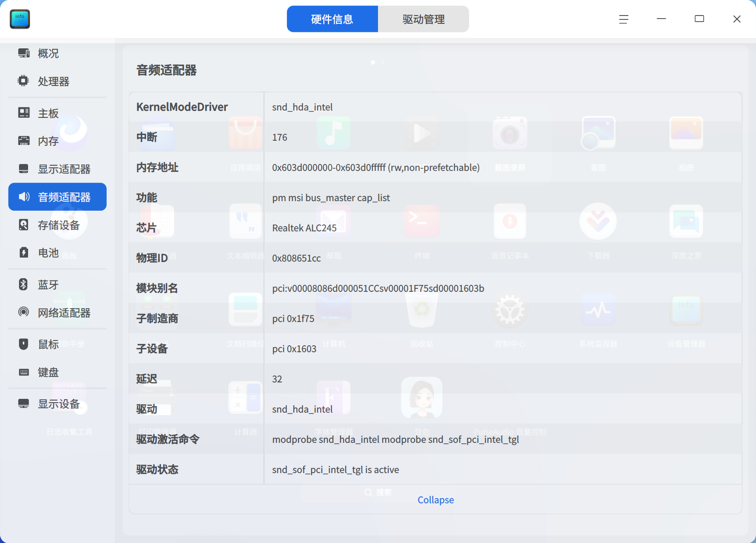
Task: Click the 芯片 label cell
Action: (197, 227)
